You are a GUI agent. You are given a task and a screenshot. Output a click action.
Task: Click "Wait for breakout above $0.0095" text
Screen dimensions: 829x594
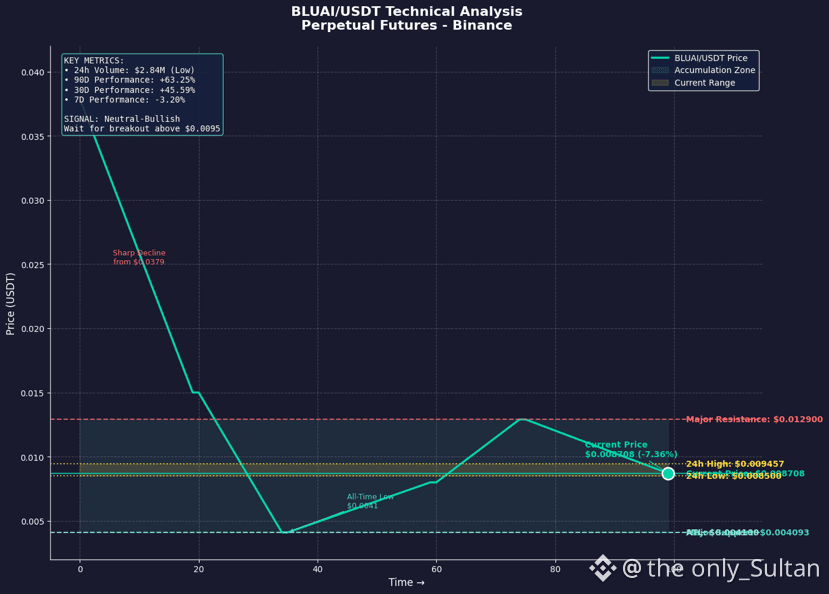tap(142, 128)
